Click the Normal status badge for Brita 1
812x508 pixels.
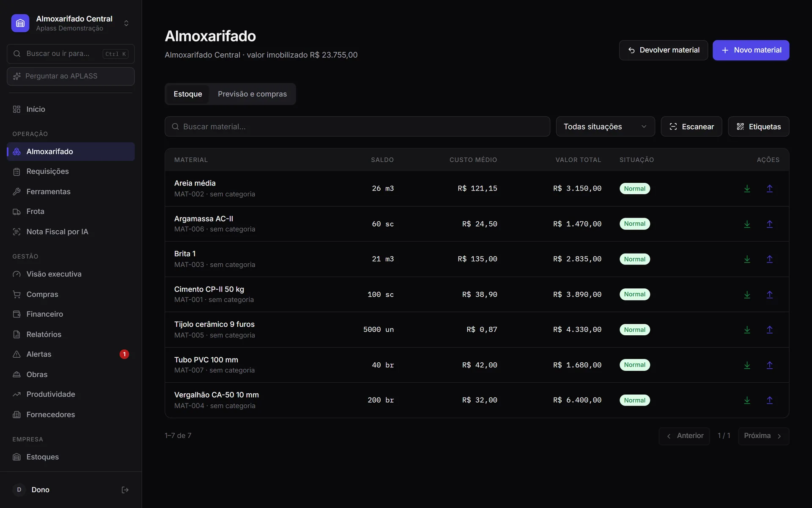point(634,259)
